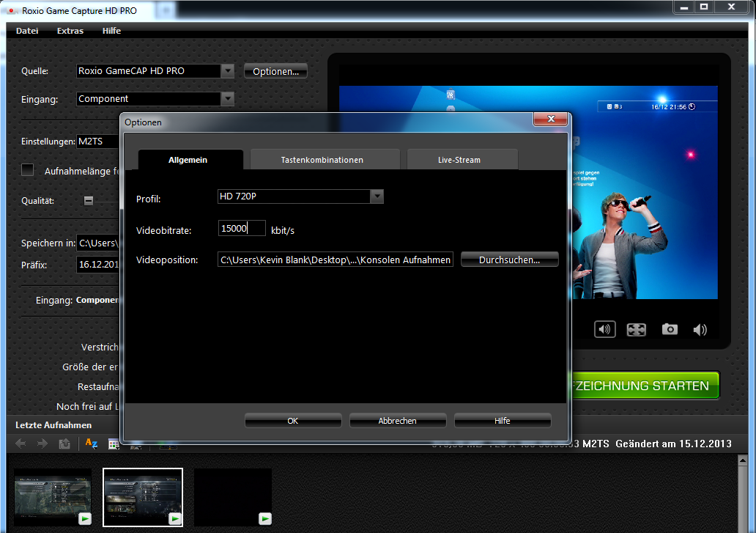This screenshot has height=533, width=756.
Task: Take a snapshot with the camera icon
Action: 670,329
